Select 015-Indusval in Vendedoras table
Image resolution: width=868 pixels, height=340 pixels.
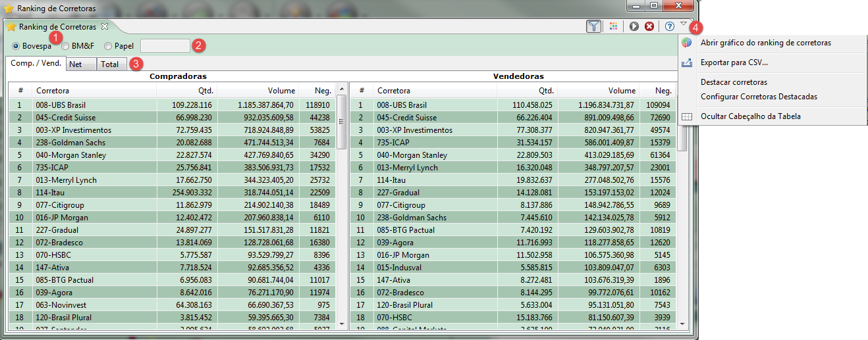(x=513, y=267)
